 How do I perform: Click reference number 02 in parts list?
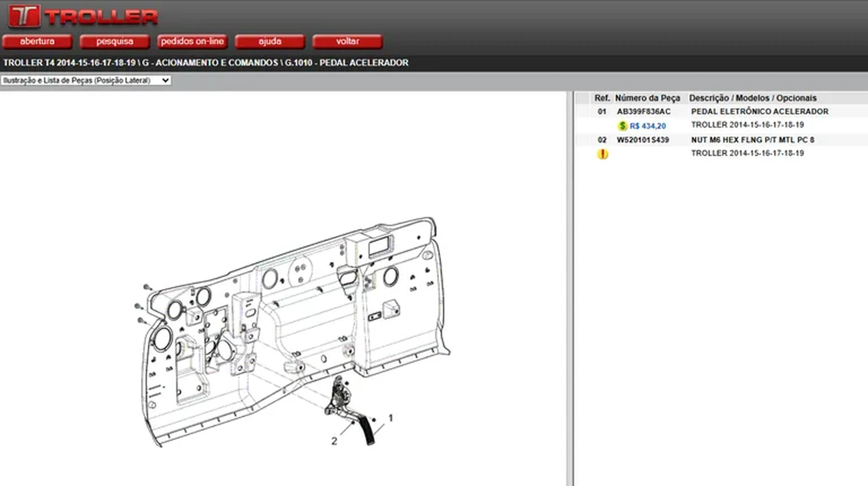[602, 140]
